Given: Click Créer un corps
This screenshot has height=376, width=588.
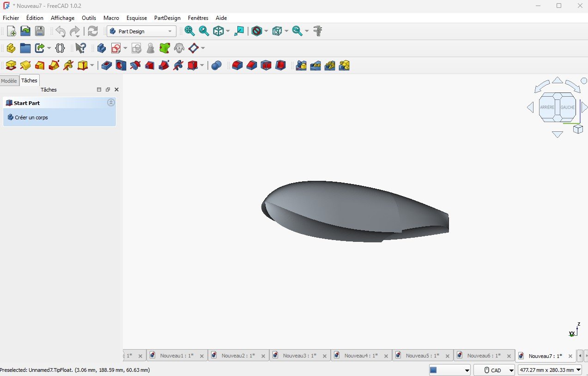Looking at the screenshot, I should 31,117.
